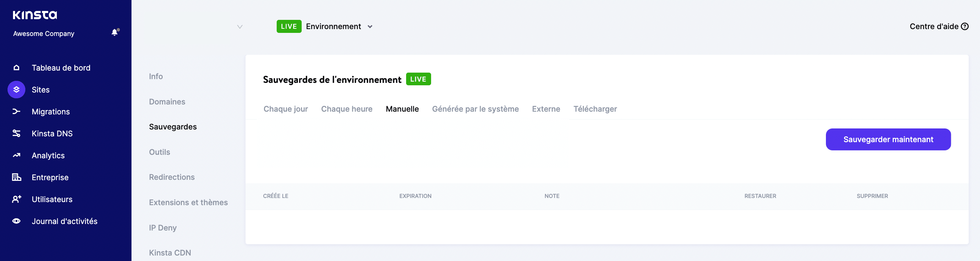Click the Kinsta DNS icon
980x261 pixels.
[x=16, y=133]
